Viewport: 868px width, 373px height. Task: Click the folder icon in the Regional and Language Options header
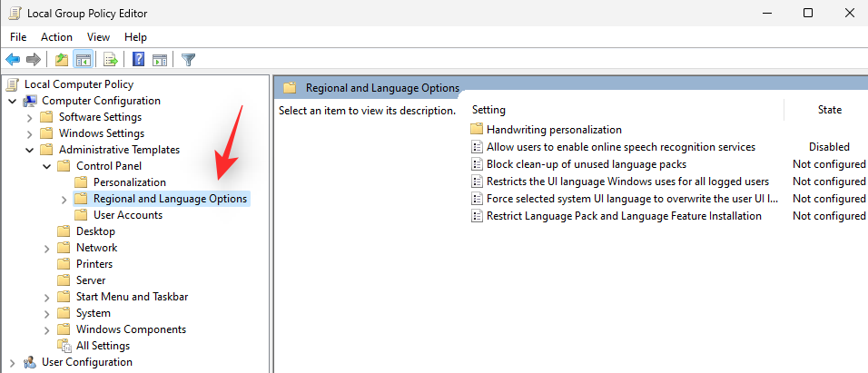pos(290,87)
